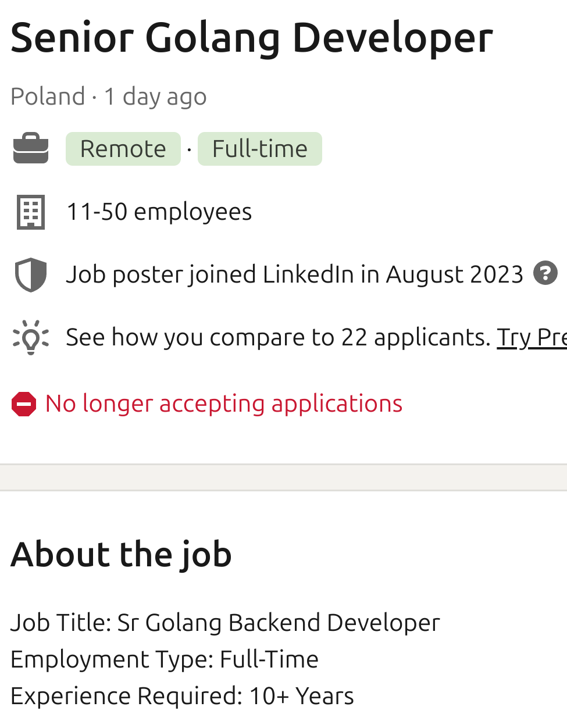Click the red no-entry status icon

(24, 404)
